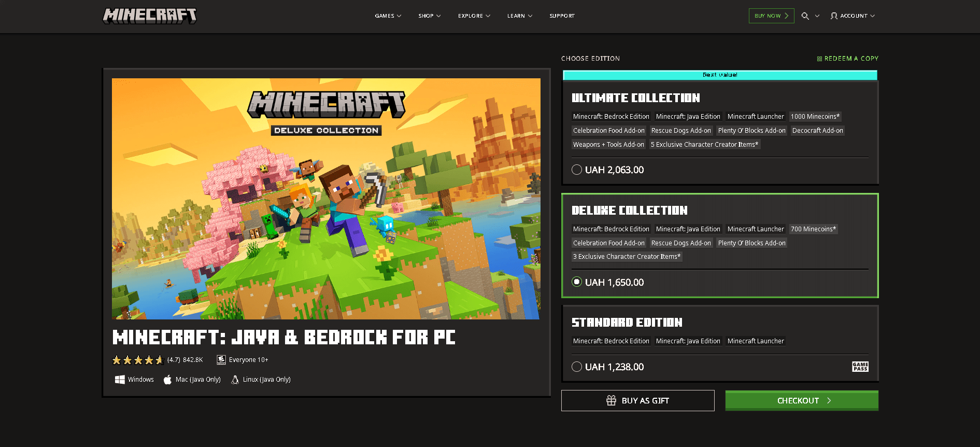The width and height of the screenshot is (980, 447).
Task: Open the Account dropdown
Action: (853, 16)
